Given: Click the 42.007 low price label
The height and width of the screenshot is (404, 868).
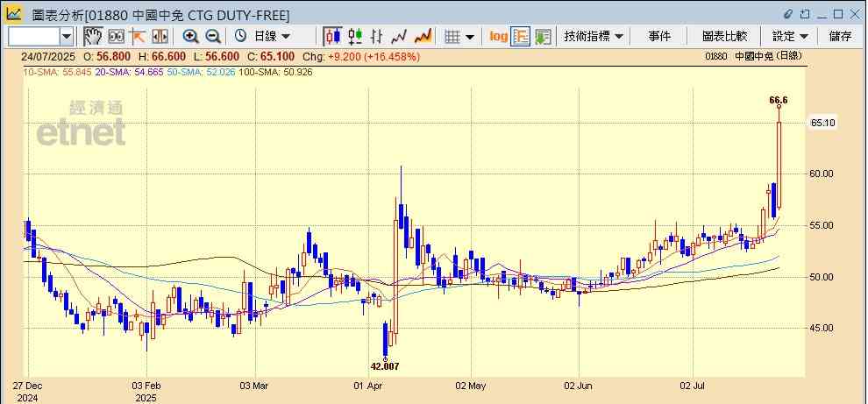Looking at the screenshot, I should 385,366.
